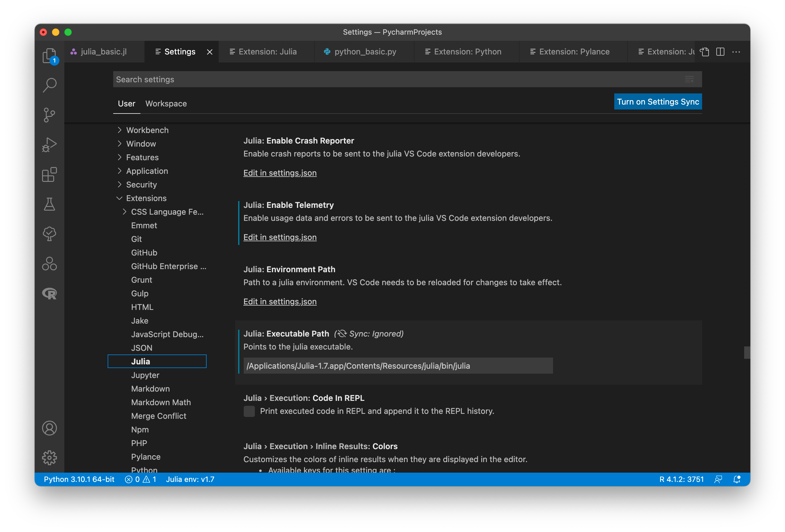785x532 pixels.
Task: Click the Julia Executable Path input field
Action: [x=397, y=366]
